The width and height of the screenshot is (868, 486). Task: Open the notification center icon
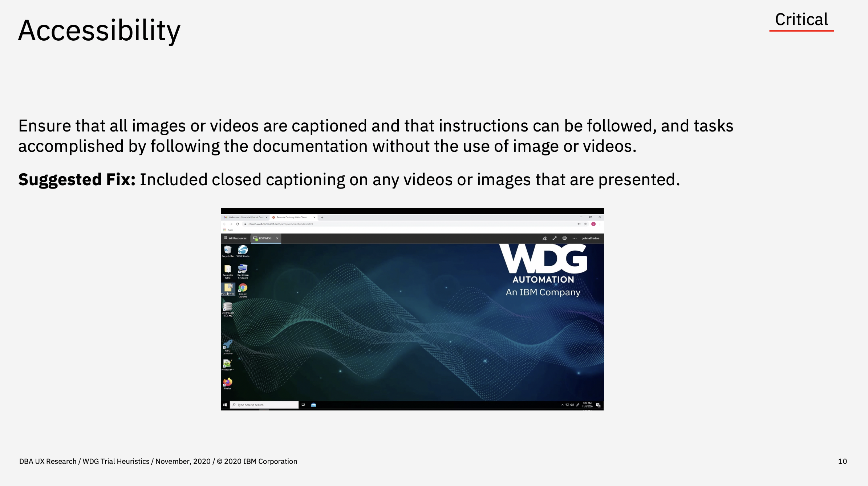tap(598, 405)
